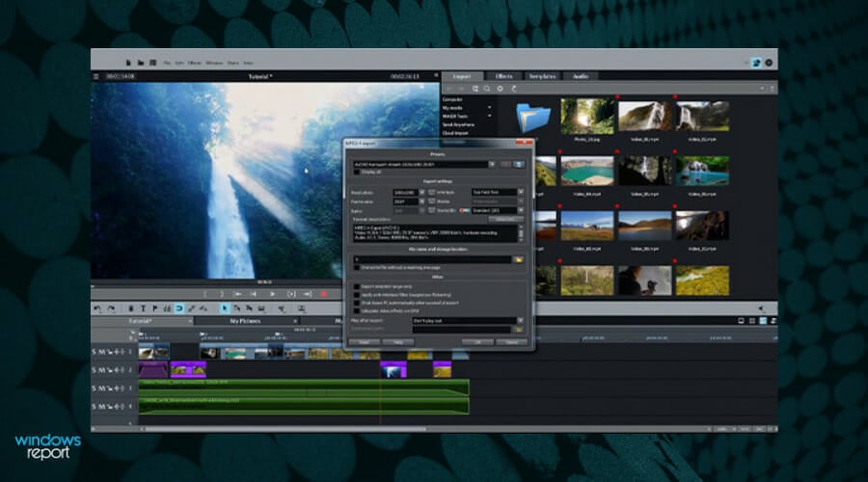The image size is (868, 482).
Task: Confirm export with OK button
Action: click(477, 342)
